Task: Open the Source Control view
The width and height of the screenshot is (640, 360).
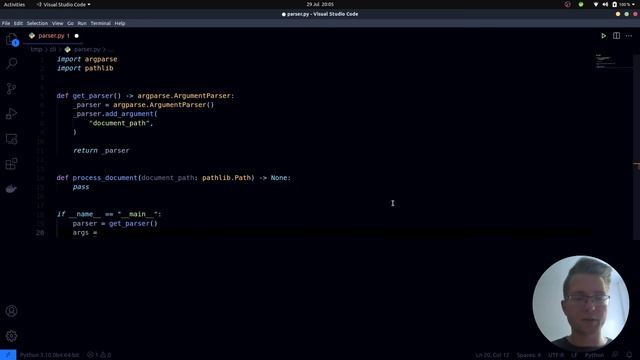Action: click(x=11, y=89)
